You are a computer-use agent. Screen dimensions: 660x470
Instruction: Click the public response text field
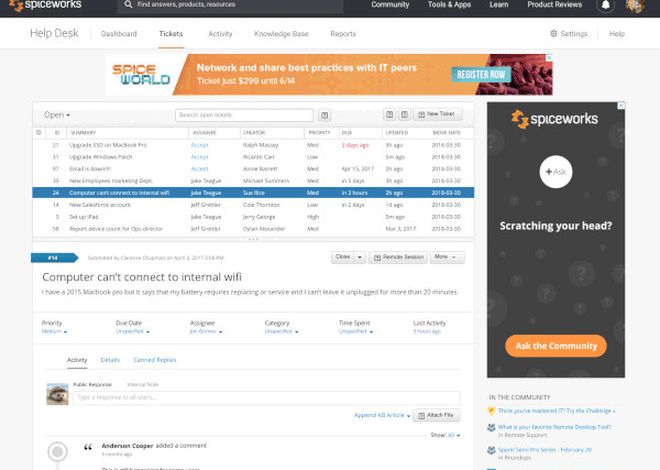point(266,398)
